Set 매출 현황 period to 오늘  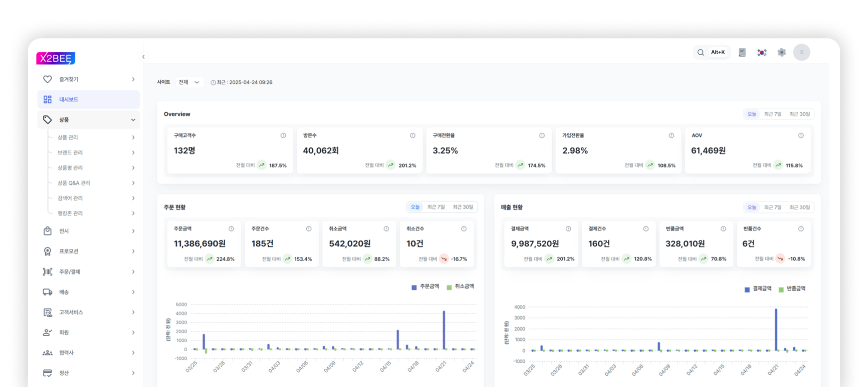[x=752, y=207]
